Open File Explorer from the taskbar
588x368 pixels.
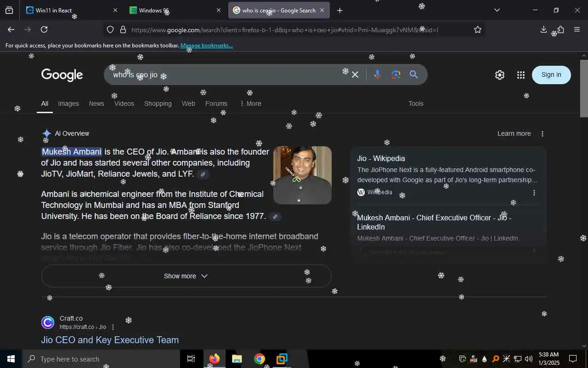point(237,359)
